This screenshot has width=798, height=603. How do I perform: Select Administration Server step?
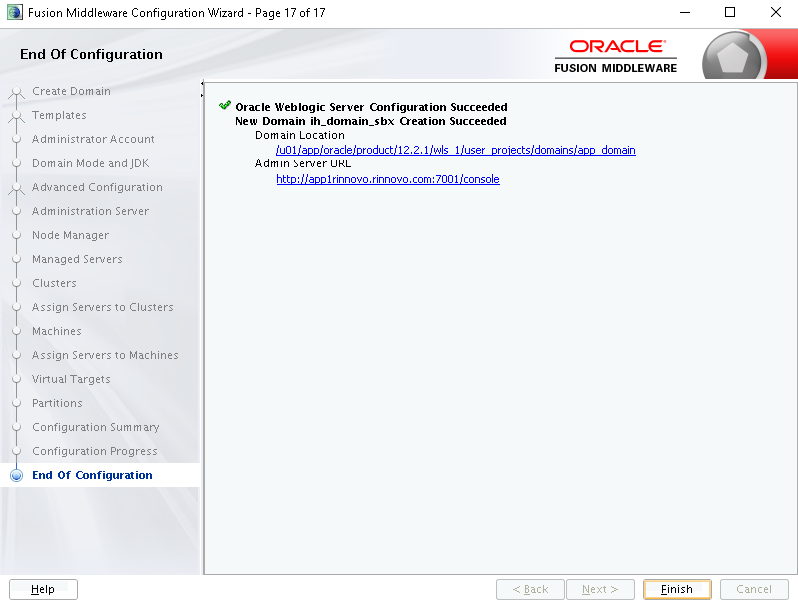click(x=91, y=211)
